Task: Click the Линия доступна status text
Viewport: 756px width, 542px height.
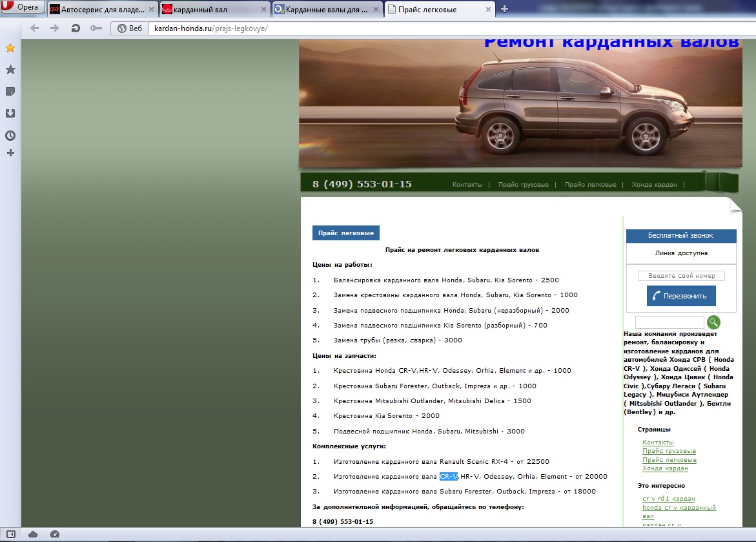Action: pyautogui.click(x=681, y=253)
